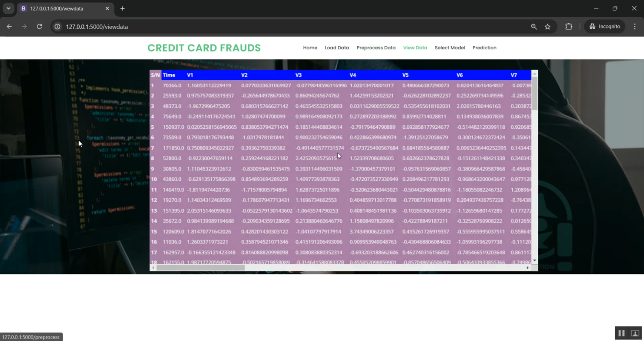
Task: Open the Preprocess Data page
Action: point(376,48)
